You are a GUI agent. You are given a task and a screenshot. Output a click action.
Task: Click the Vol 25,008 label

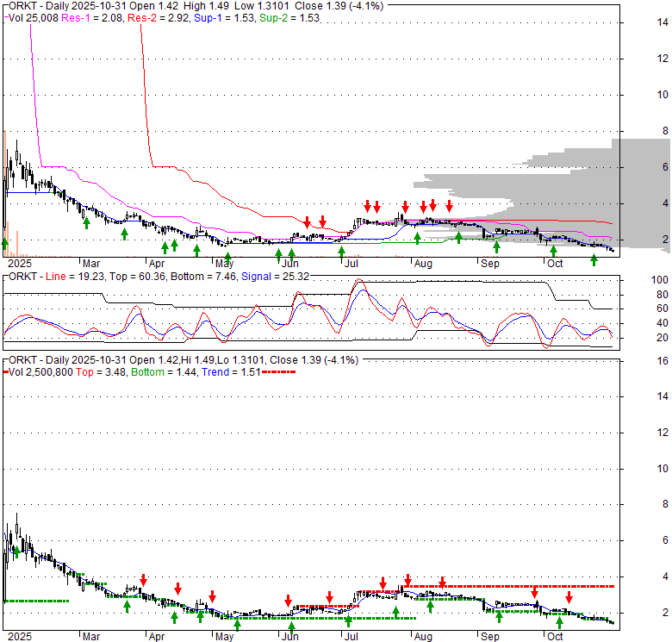[x=33, y=18]
